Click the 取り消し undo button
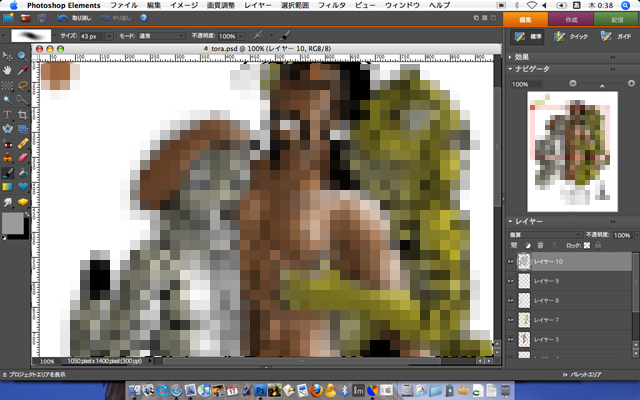 pyautogui.click(x=74, y=18)
